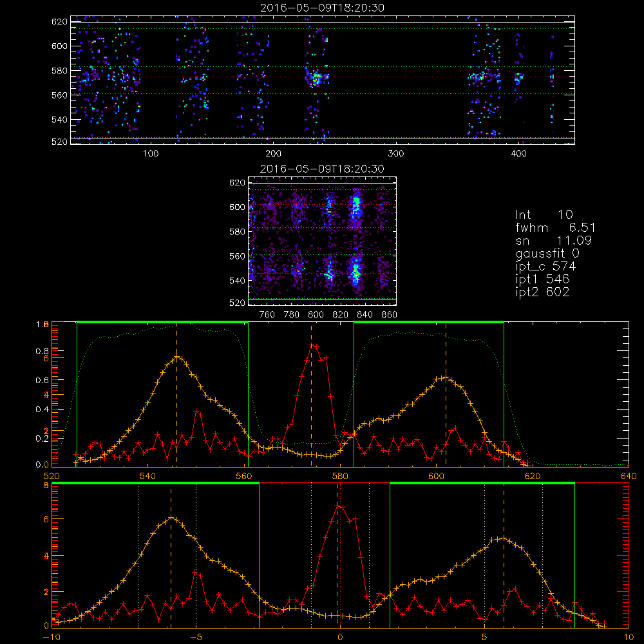This screenshot has height=644, width=644.
Task: Select the 'sn 11.09' value
Action: click(x=554, y=240)
